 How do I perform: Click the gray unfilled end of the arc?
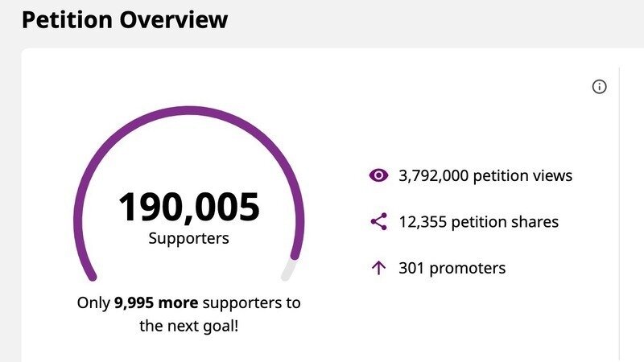tap(288, 269)
